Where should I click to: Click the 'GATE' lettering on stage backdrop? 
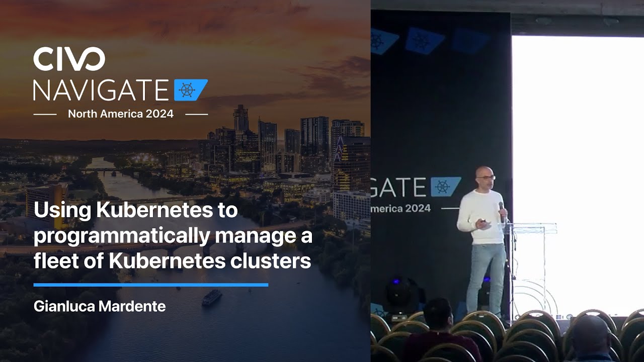point(399,187)
